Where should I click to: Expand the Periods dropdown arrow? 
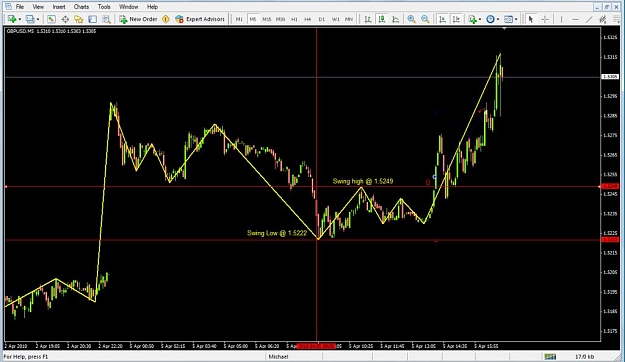[497, 19]
